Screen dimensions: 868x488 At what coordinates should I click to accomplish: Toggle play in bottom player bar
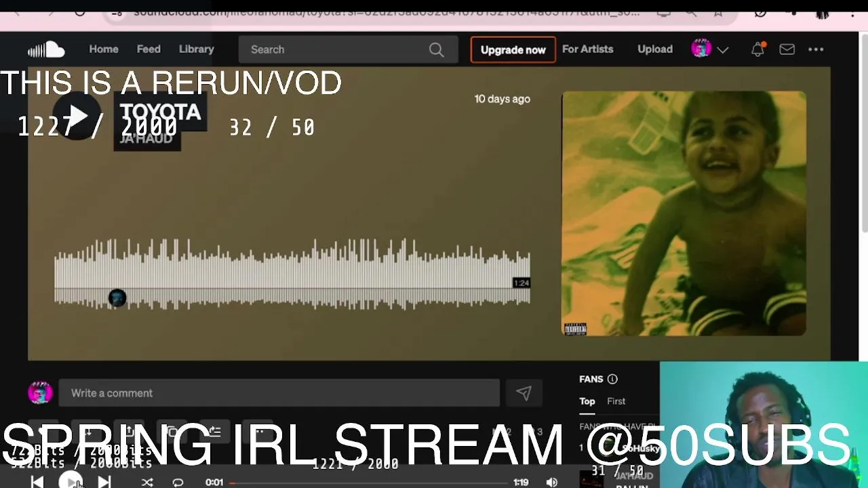pos(71,481)
